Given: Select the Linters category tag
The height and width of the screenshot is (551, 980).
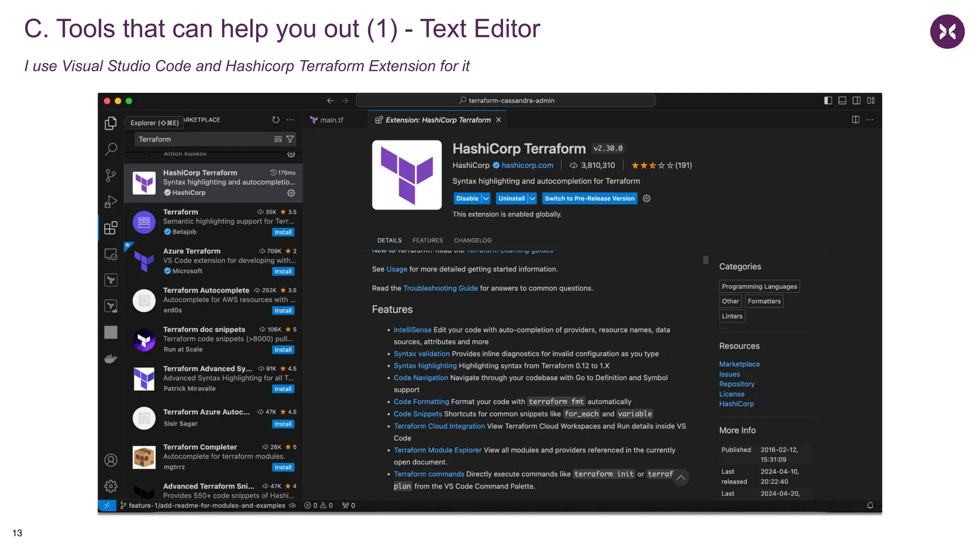Looking at the screenshot, I should tap(732, 316).
